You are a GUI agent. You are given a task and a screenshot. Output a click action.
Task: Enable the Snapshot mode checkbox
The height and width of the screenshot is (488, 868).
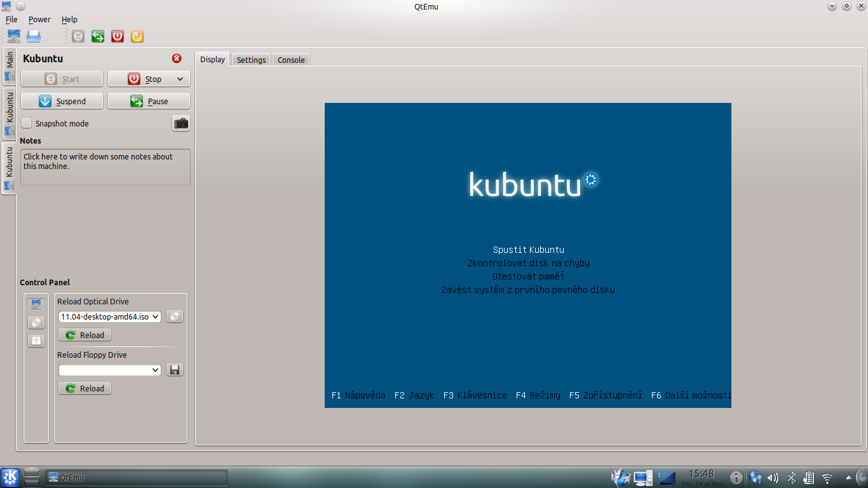[27, 123]
